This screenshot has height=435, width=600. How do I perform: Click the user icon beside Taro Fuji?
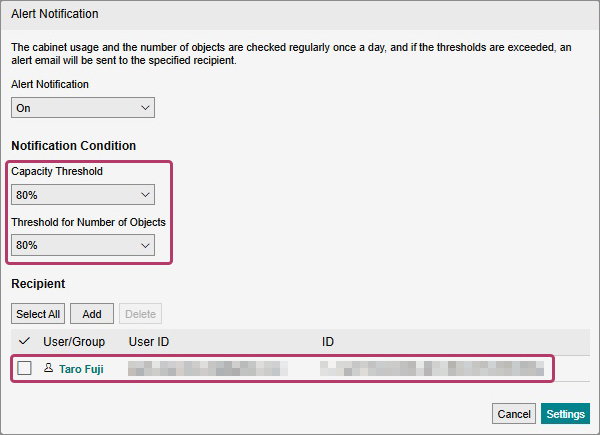point(48,369)
